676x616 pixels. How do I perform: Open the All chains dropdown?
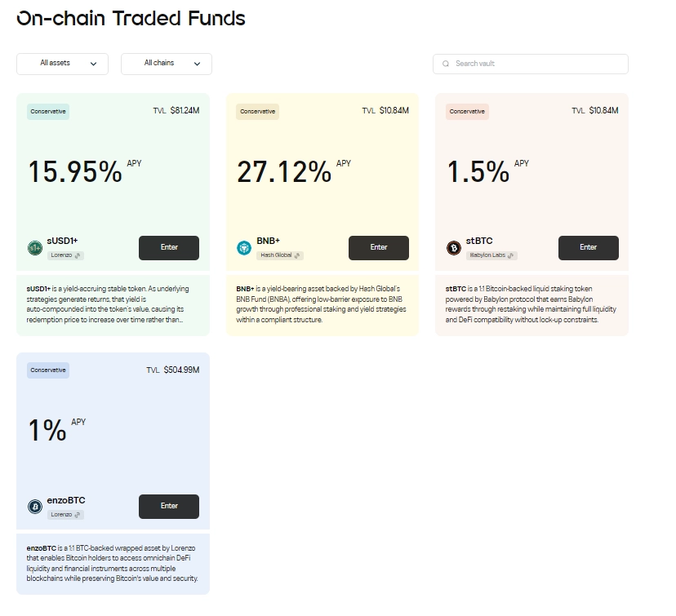(x=166, y=64)
